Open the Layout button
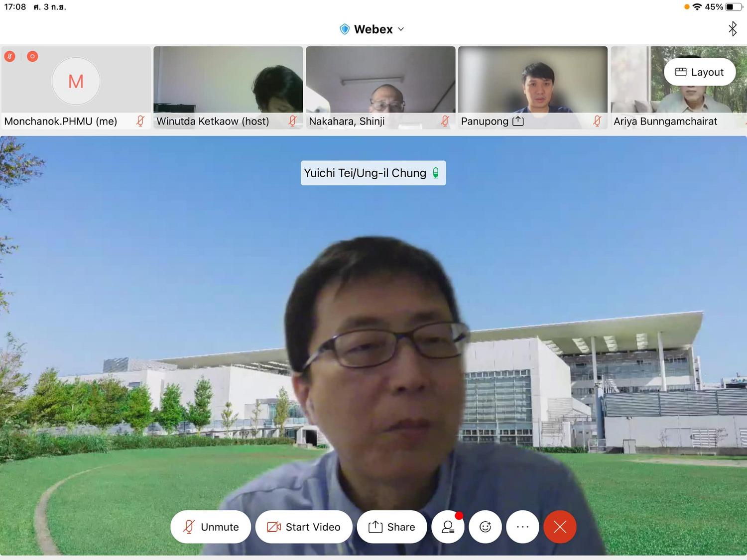This screenshot has width=747, height=560. [x=700, y=72]
